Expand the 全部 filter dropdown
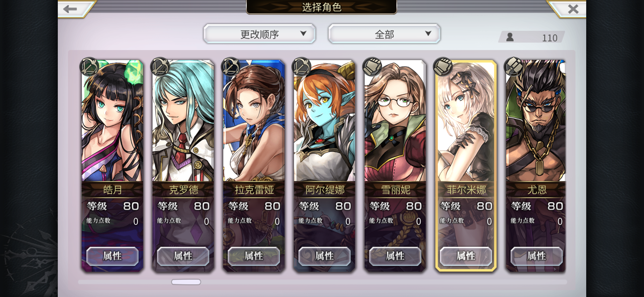Screen dimensions: 644x297 [x=384, y=34]
